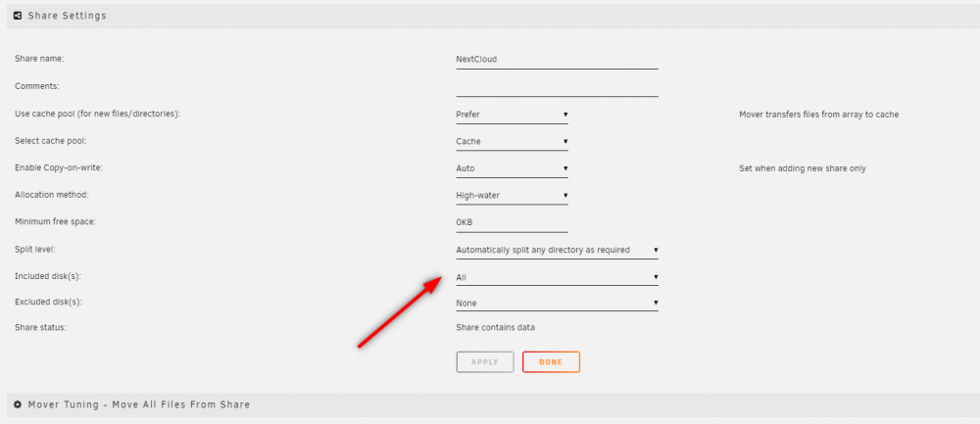This screenshot has width=980, height=424.
Task: Click the Enable Copy-on-write label
Action: [x=58, y=168]
